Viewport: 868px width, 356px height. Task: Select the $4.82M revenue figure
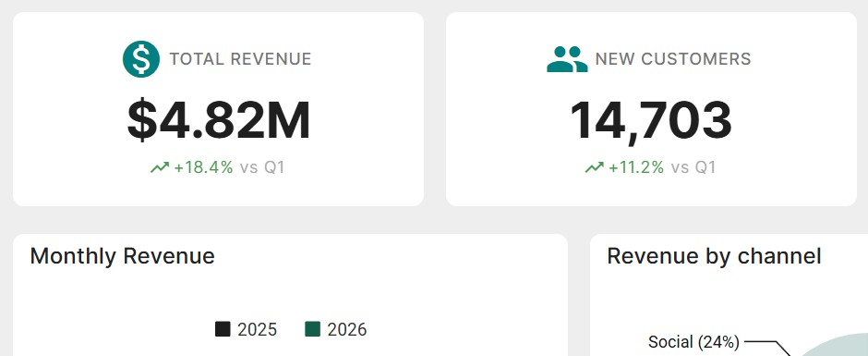(x=219, y=120)
